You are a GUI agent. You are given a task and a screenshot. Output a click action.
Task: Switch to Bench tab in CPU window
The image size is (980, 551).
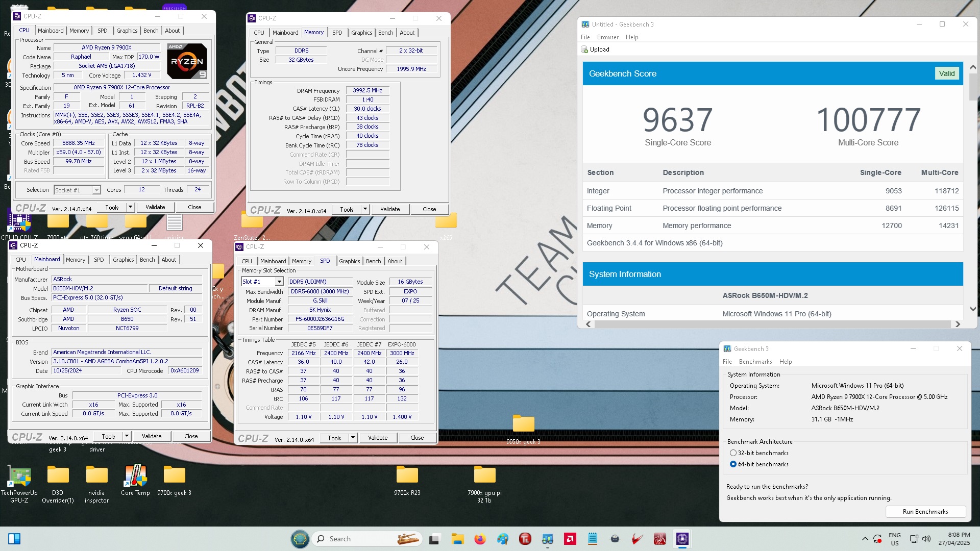coord(151,31)
